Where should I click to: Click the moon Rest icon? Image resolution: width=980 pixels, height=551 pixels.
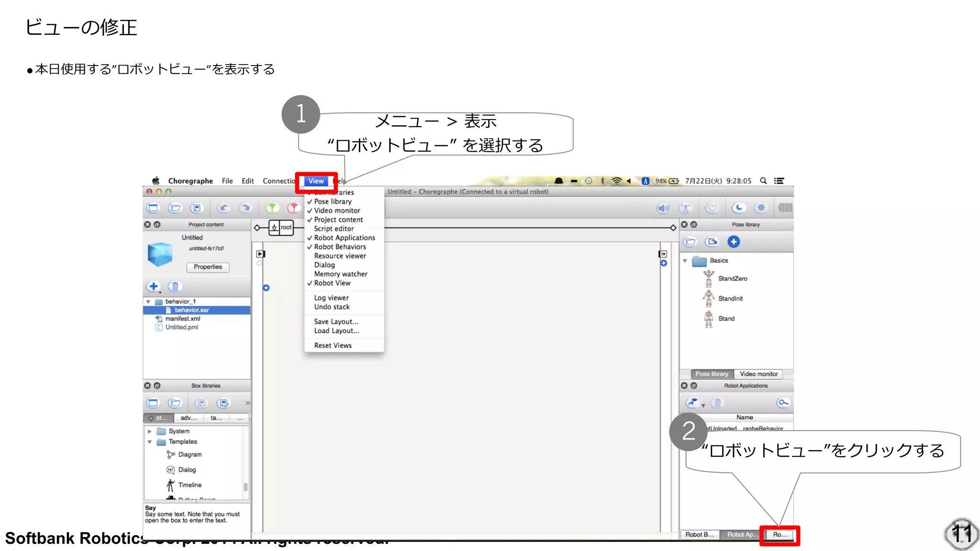739,208
